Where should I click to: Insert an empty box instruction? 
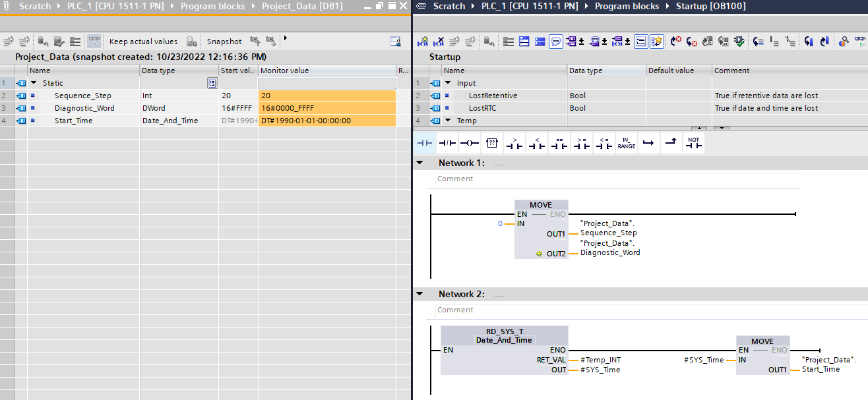[x=491, y=143]
